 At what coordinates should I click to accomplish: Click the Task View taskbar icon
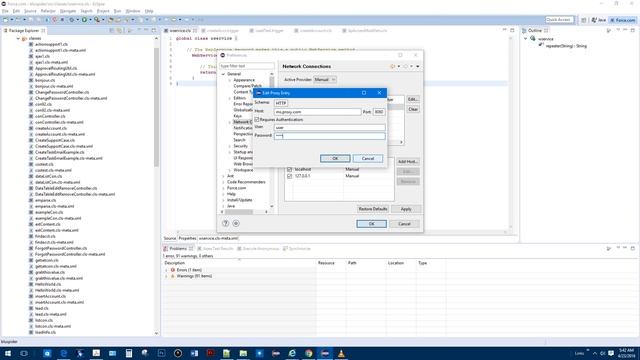click(24, 353)
